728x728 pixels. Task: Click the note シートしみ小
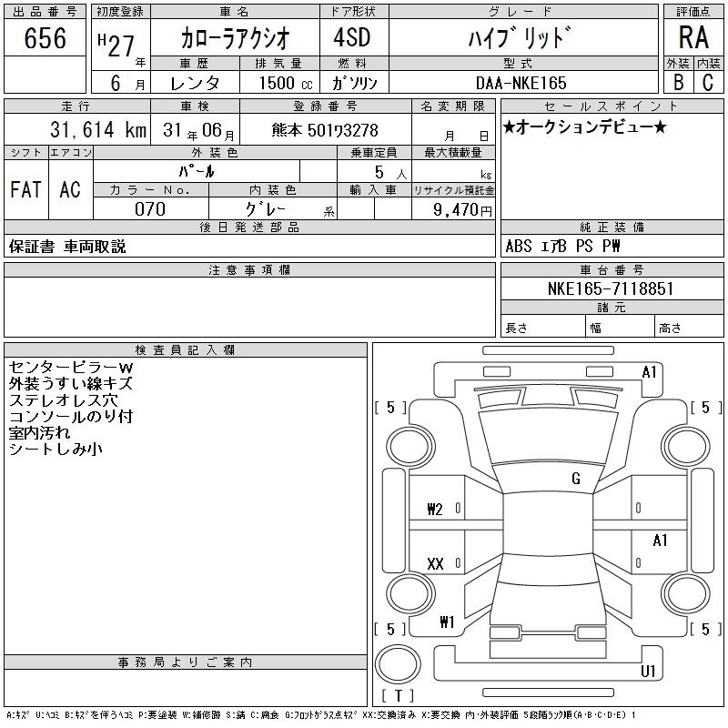(x=56, y=449)
